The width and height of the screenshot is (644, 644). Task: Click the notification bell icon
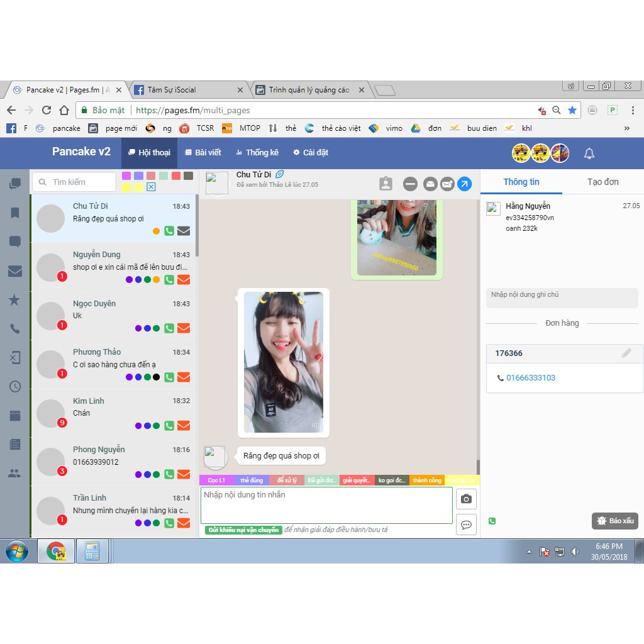(x=589, y=153)
